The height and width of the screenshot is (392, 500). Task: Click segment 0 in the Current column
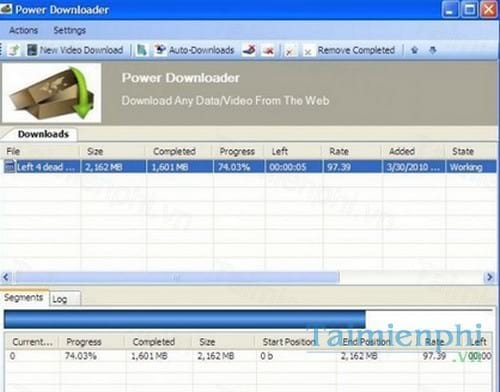point(12,356)
